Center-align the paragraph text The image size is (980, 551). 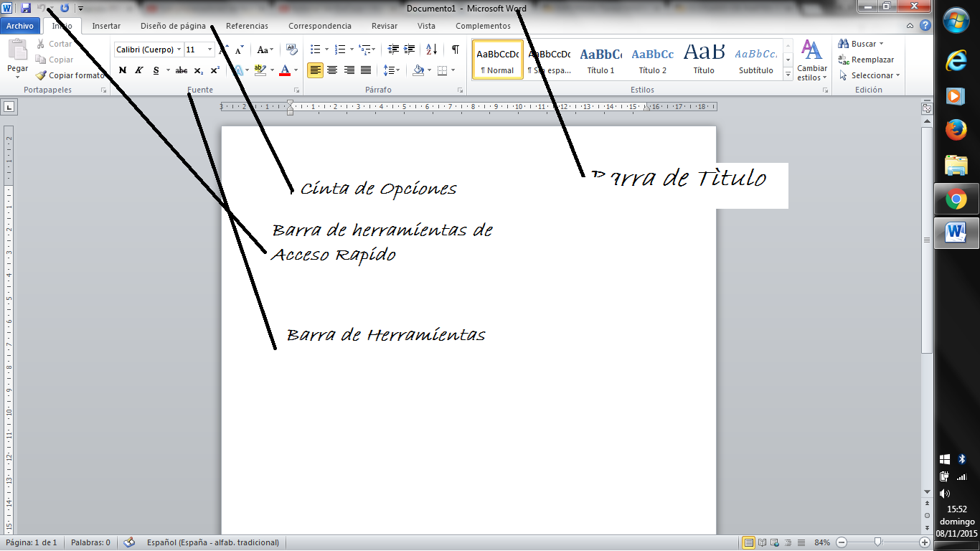click(332, 70)
